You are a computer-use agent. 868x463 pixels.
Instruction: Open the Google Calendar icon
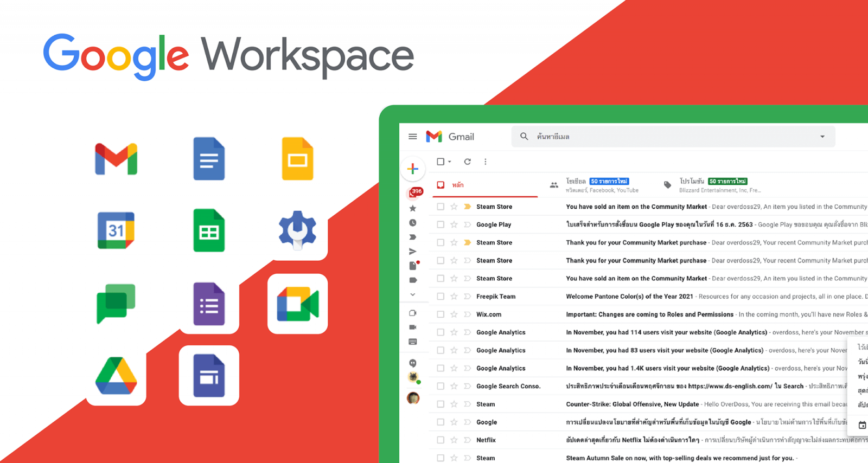pos(116,230)
